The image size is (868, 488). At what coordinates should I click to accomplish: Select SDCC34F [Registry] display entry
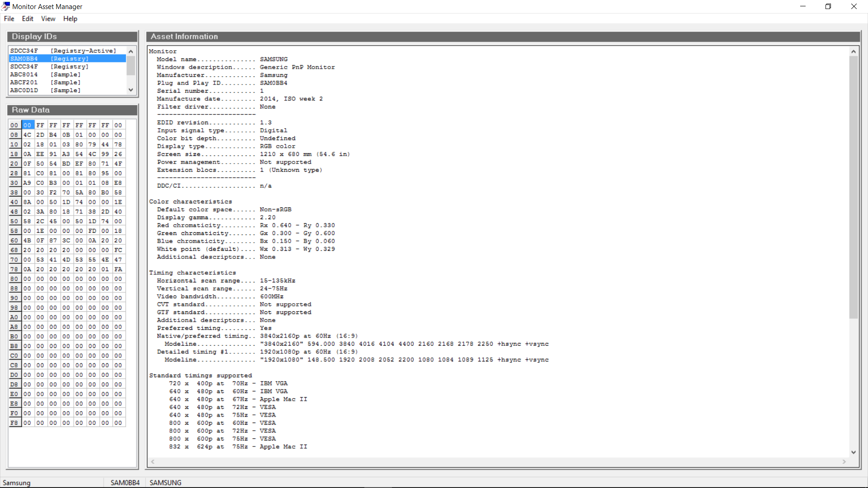coord(67,66)
